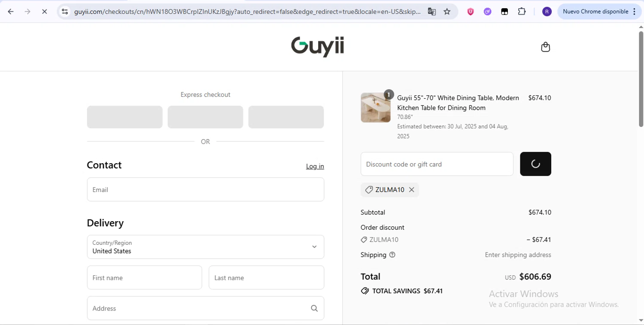This screenshot has width=644, height=325.
Task: Click the first express checkout button
Action: click(x=125, y=117)
